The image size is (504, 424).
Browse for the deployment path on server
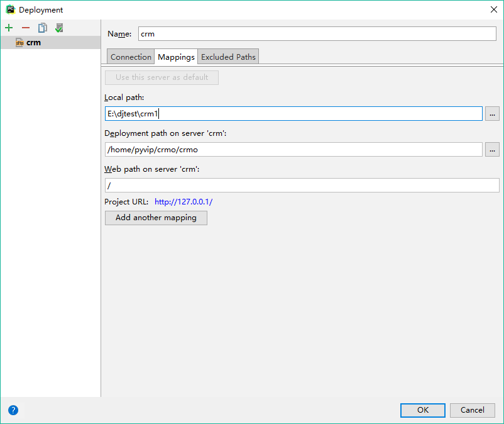click(x=492, y=150)
